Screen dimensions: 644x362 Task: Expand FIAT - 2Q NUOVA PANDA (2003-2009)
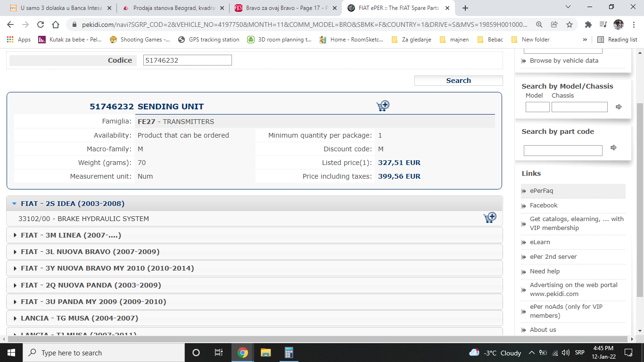coord(255,285)
